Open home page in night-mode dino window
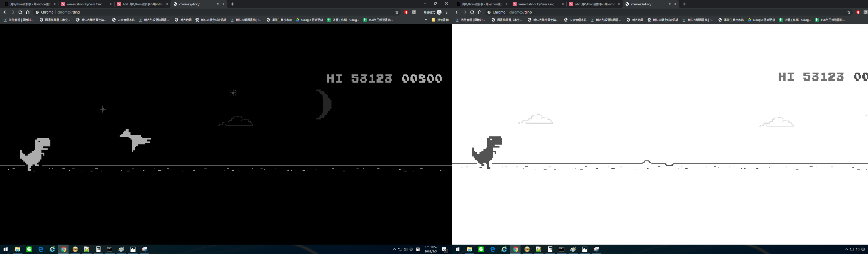 pyautogui.click(x=28, y=12)
